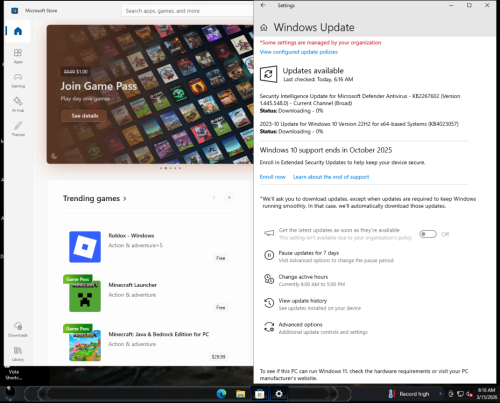This screenshot has width=500, height=403.
Task: Toggle 'Get the latest updates' switch
Action: click(428, 234)
